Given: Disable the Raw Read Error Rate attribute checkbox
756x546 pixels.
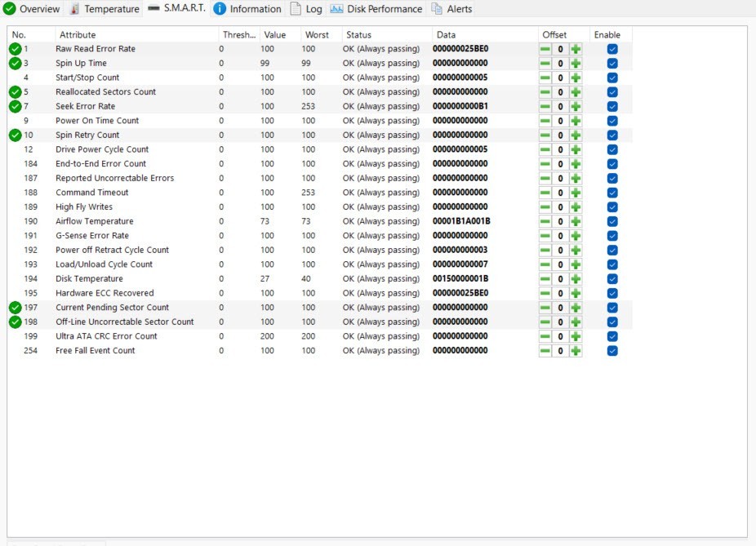Looking at the screenshot, I should 612,49.
